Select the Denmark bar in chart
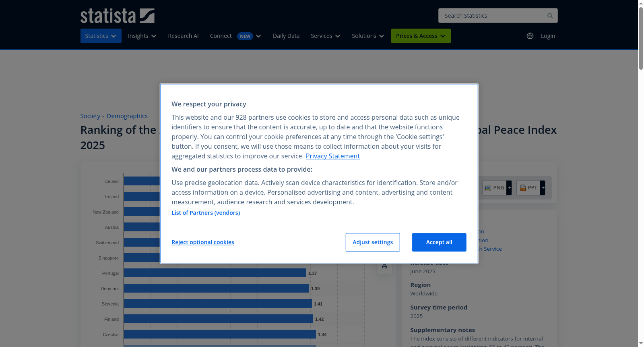 [x=217, y=289]
